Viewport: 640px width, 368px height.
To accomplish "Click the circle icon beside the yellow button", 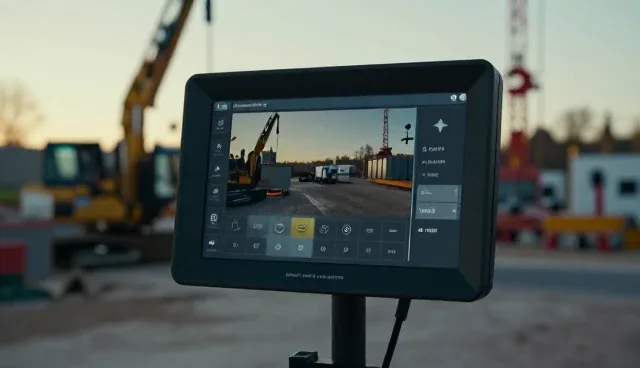I will 280,228.
